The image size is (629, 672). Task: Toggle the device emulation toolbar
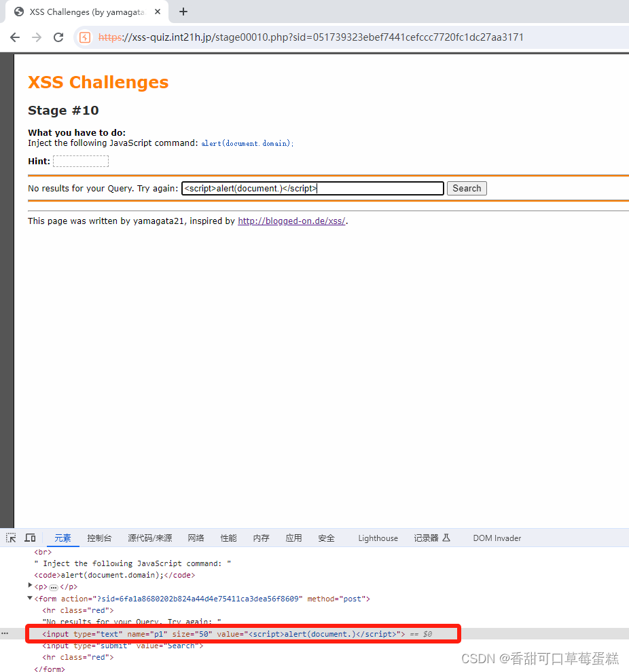[30, 537]
